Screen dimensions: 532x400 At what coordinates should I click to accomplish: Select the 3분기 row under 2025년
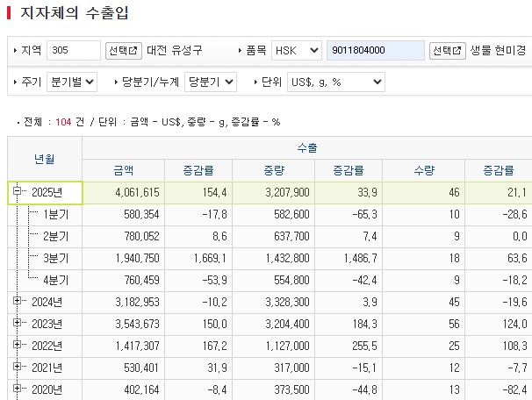[x=56, y=258]
